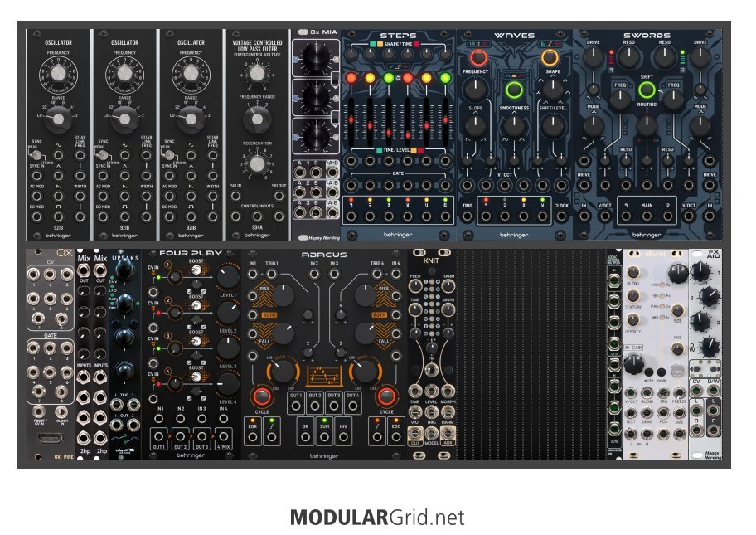Click the SIG IN jack on the low pass filter
756x535 pixels.
[235, 196]
